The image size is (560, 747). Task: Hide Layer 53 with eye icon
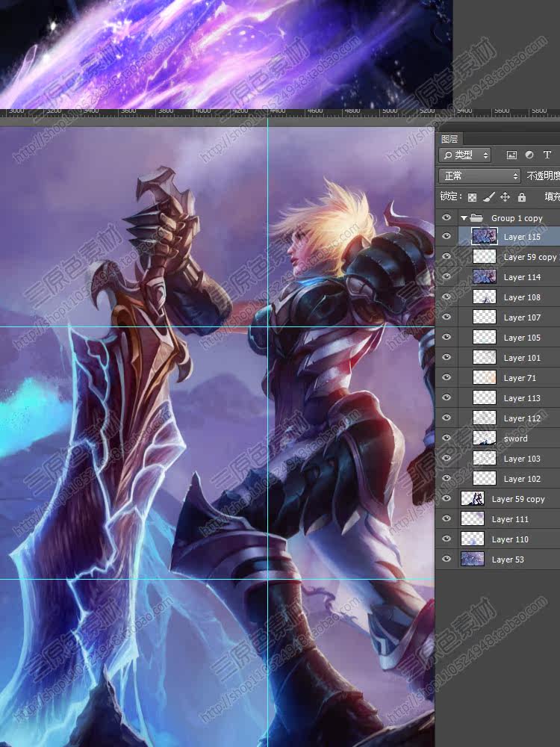(447, 559)
